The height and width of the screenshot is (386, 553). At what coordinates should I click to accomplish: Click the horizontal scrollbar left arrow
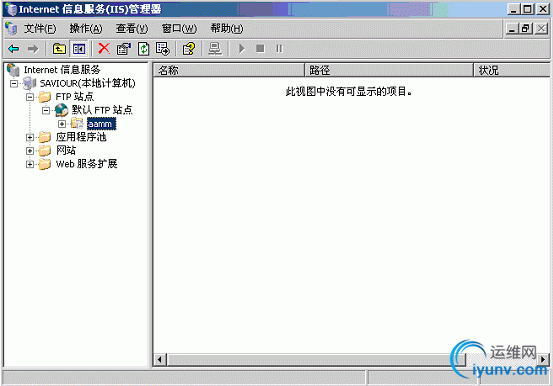point(160,360)
